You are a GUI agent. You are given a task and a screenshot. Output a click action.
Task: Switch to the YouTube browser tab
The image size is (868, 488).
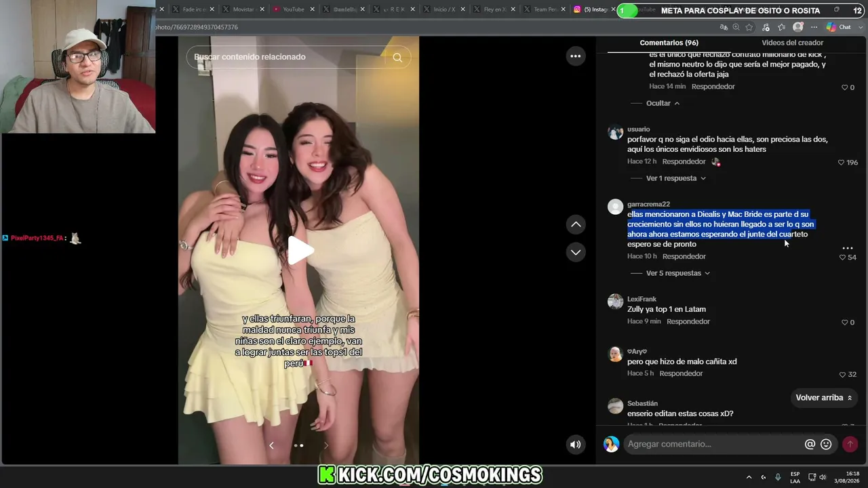tap(293, 9)
